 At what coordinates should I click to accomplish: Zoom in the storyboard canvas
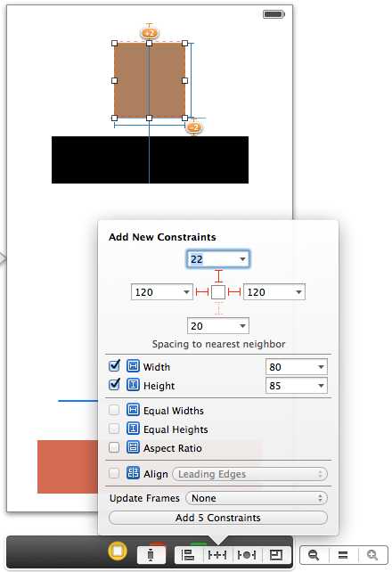372,555
